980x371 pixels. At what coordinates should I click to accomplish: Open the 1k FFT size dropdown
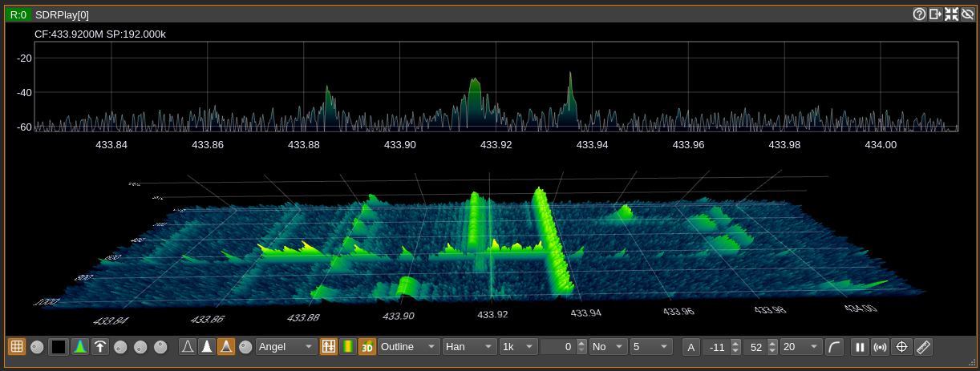518,347
